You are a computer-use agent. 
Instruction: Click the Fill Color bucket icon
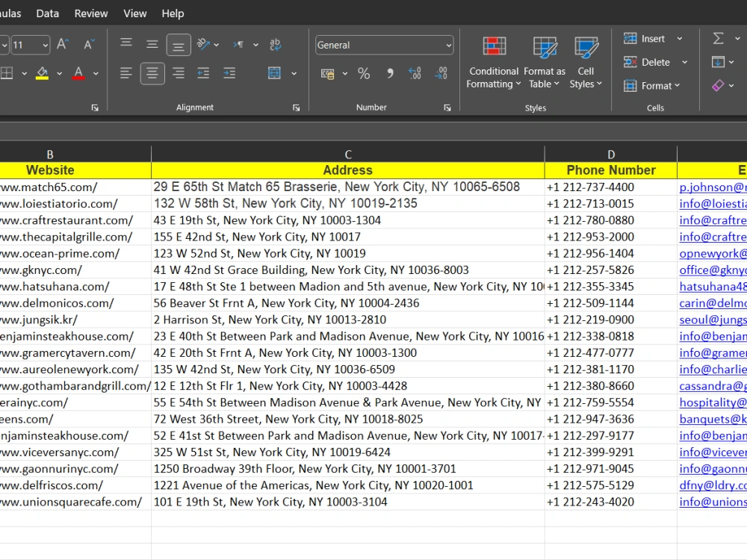click(43, 73)
